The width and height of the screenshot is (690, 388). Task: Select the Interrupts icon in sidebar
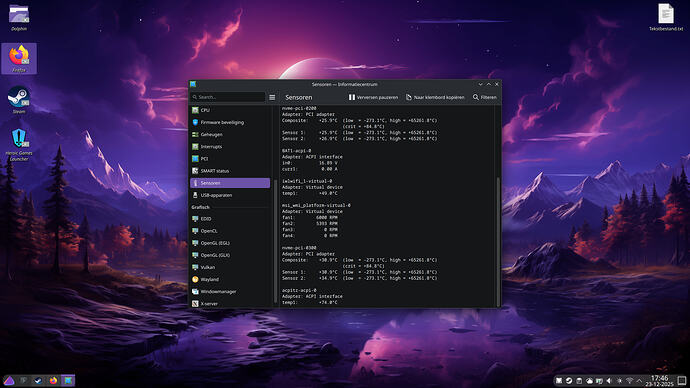(x=195, y=146)
